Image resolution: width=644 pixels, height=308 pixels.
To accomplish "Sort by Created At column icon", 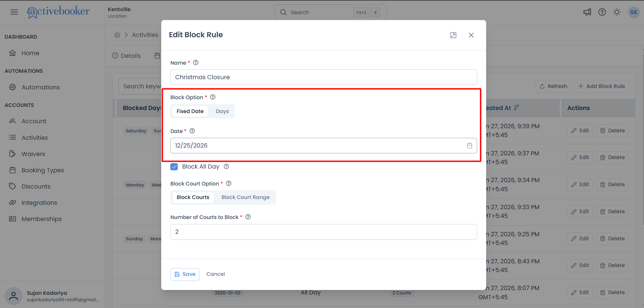I will (x=516, y=108).
